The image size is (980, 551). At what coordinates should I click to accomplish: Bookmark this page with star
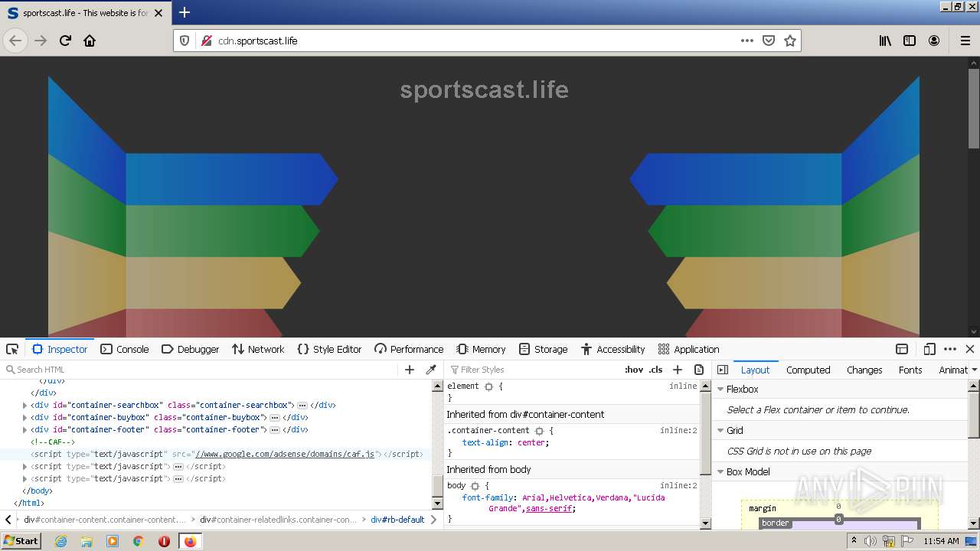pyautogui.click(x=790, y=41)
